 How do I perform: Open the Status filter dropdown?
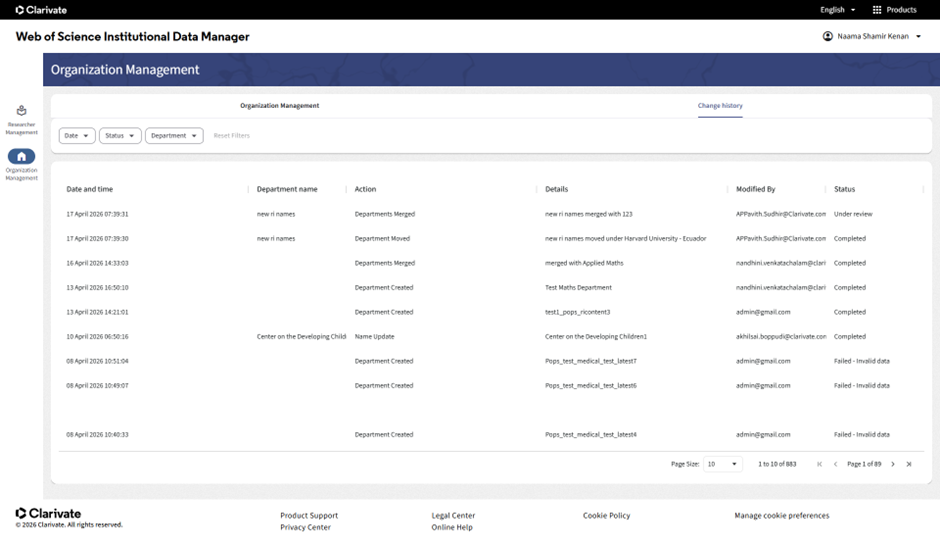coord(120,136)
